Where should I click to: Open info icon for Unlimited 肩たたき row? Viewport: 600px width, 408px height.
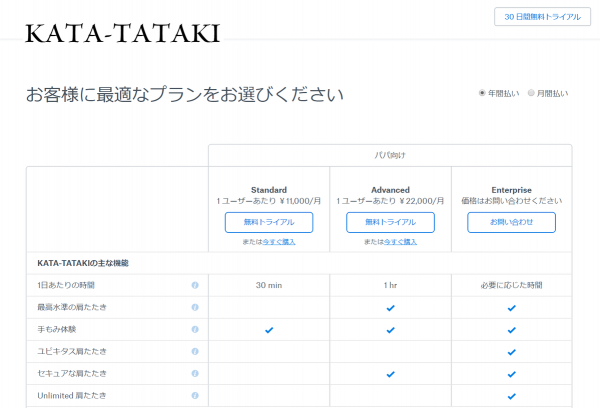coord(195,395)
